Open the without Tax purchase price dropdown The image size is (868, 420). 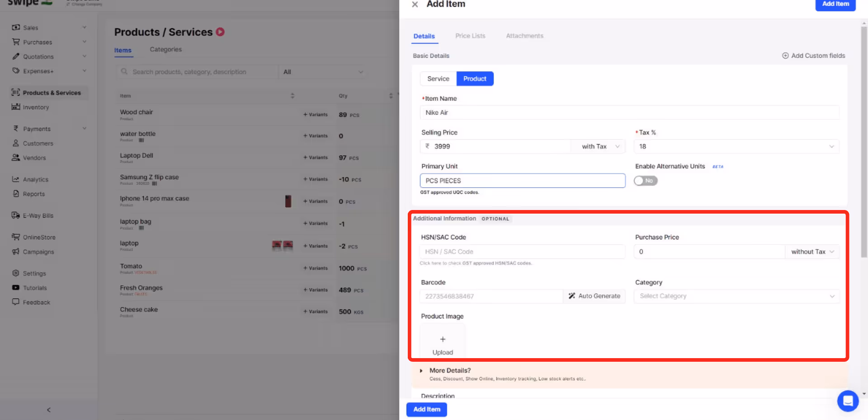812,252
